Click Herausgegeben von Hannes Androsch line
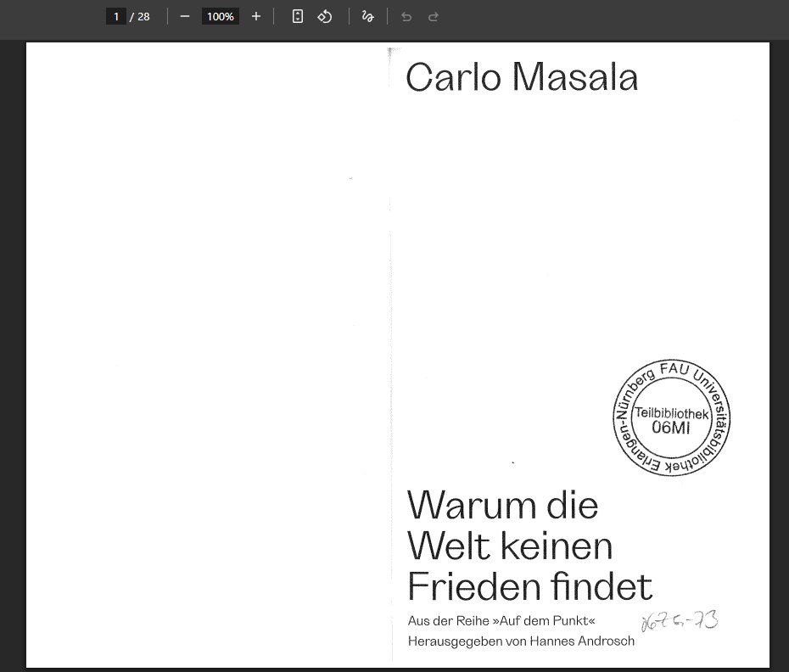Screen dimensions: 789x672 [521, 641]
